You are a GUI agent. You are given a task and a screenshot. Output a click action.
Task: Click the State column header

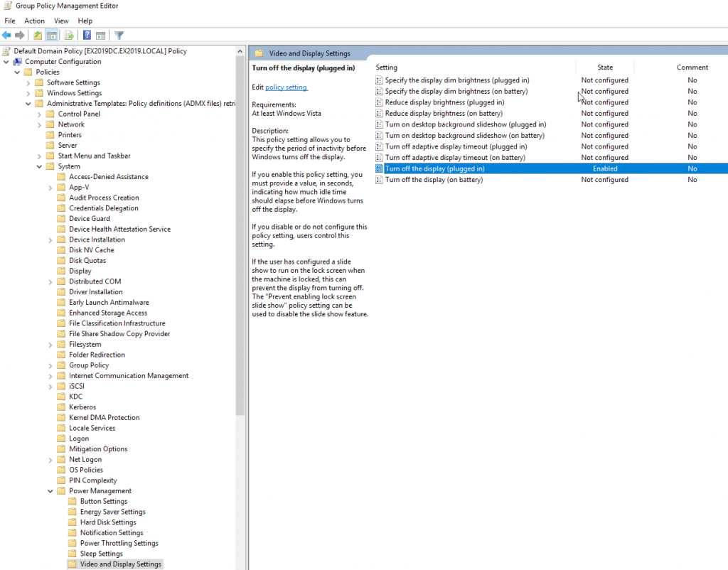coord(604,67)
